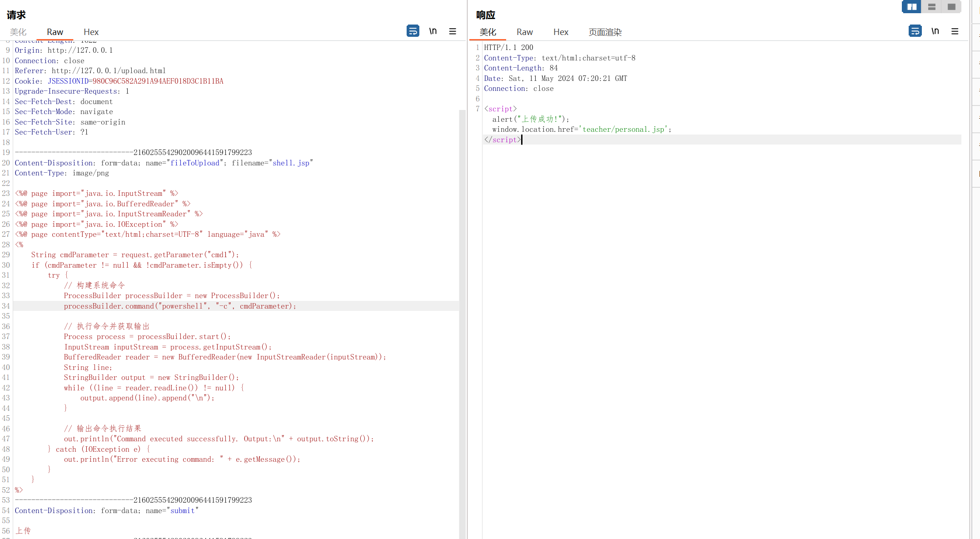The height and width of the screenshot is (539, 980).
Task: Click the response Date header line
Action: point(555,78)
